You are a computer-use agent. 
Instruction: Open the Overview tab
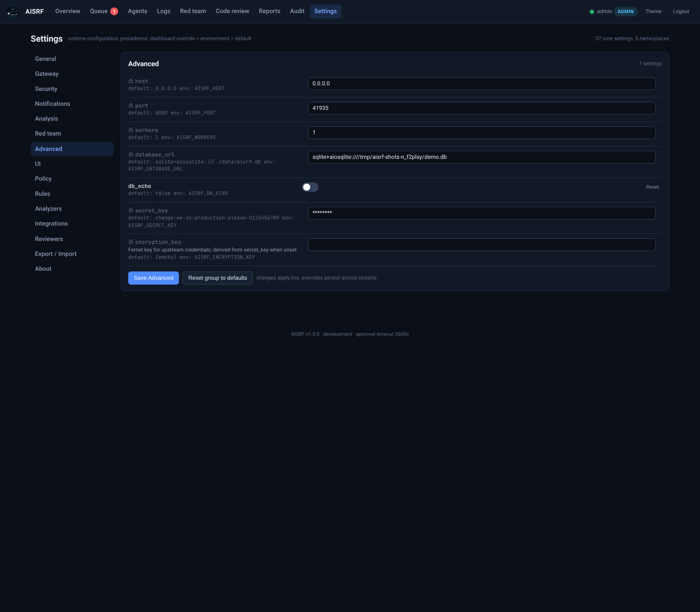point(68,11)
